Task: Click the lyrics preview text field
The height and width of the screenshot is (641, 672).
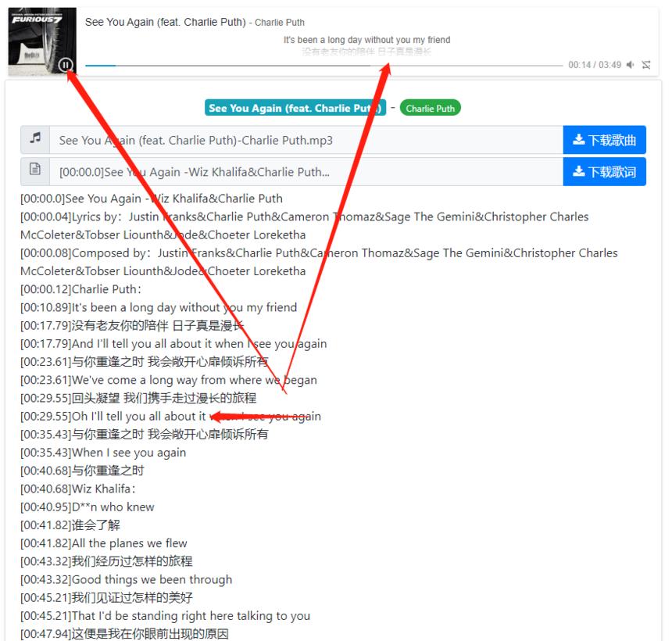Action: pos(306,171)
